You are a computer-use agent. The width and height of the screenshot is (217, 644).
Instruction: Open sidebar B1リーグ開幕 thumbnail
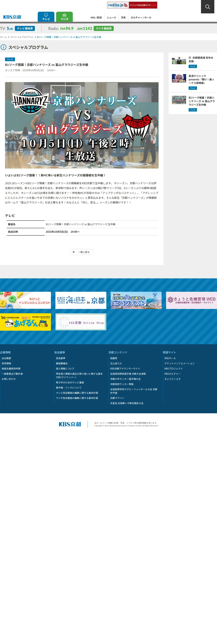click(x=179, y=100)
